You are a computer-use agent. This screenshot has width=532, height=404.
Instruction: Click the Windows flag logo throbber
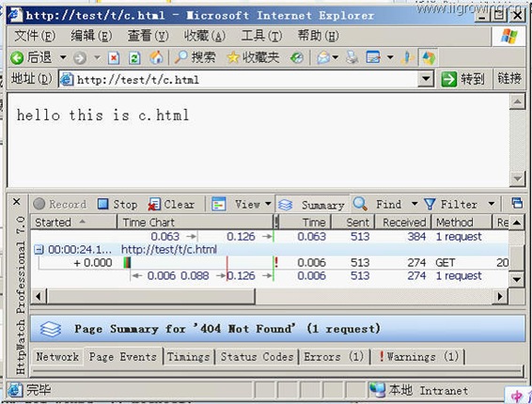(x=509, y=37)
